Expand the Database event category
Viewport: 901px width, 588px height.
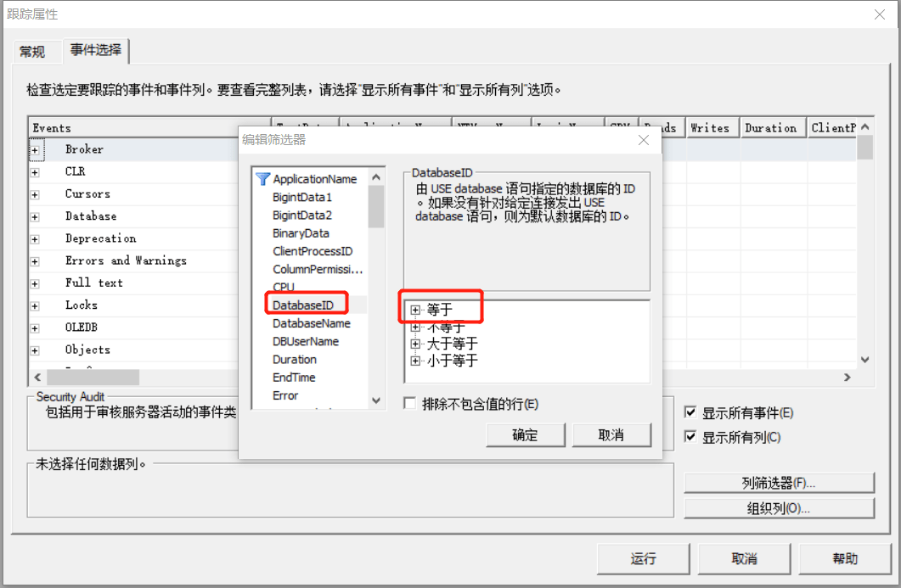click(33, 216)
